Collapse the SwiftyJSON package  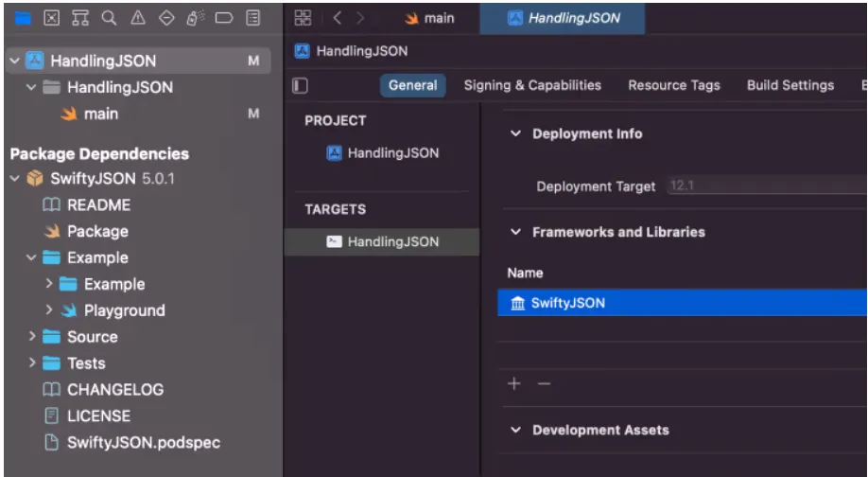[x=14, y=178]
